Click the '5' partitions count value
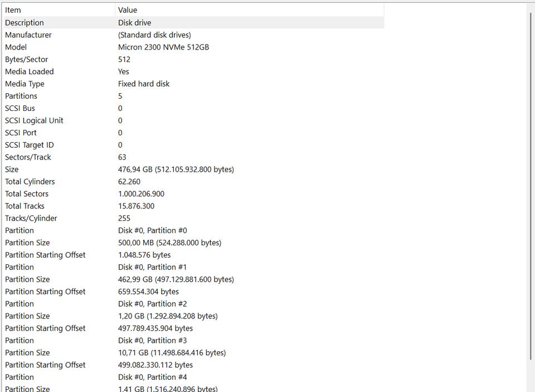The height and width of the screenshot is (392, 535). coord(120,96)
